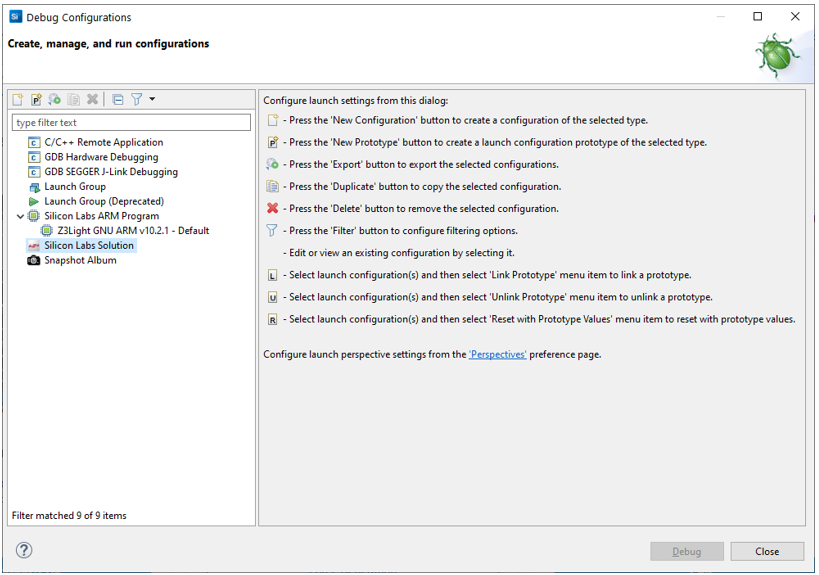819x575 pixels.
Task: Click the Delete configuration toolbar icon
Action: coord(92,99)
